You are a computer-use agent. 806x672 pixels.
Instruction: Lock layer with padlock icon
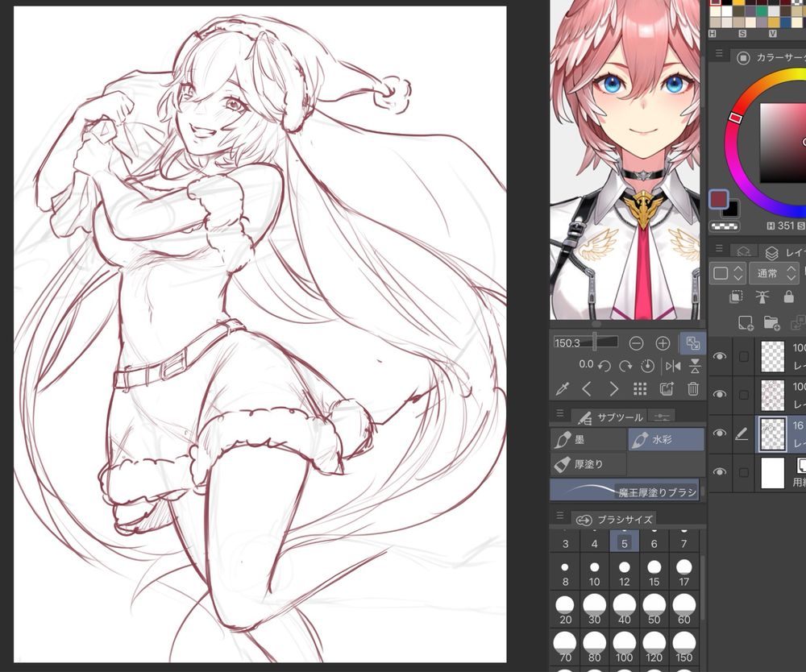[x=788, y=297]
